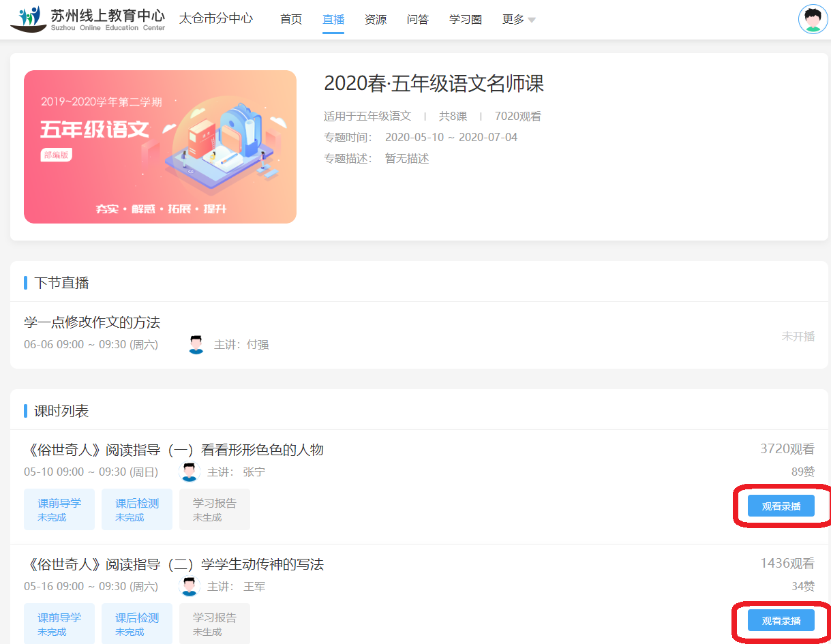The height and width of the screenshot is (644, 831).
Task: Click the Suzhou Online Education Center logo
Action: coord(82,20)
